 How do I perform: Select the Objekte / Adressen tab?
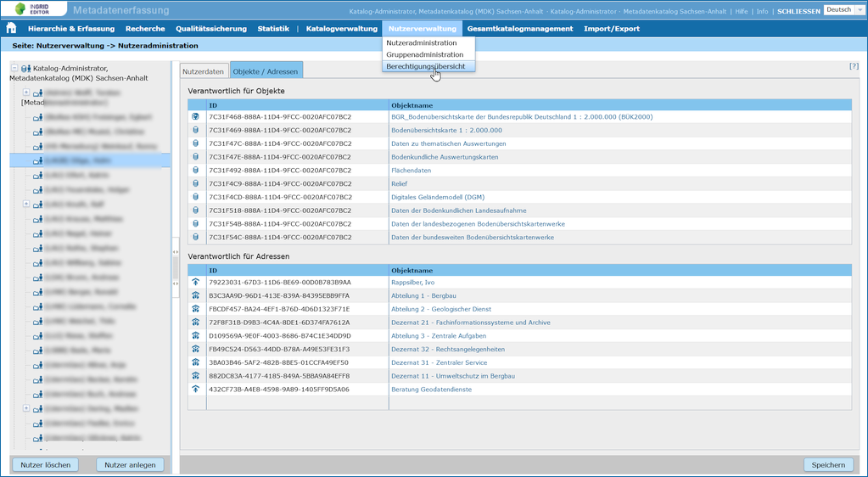pos(266,71)
